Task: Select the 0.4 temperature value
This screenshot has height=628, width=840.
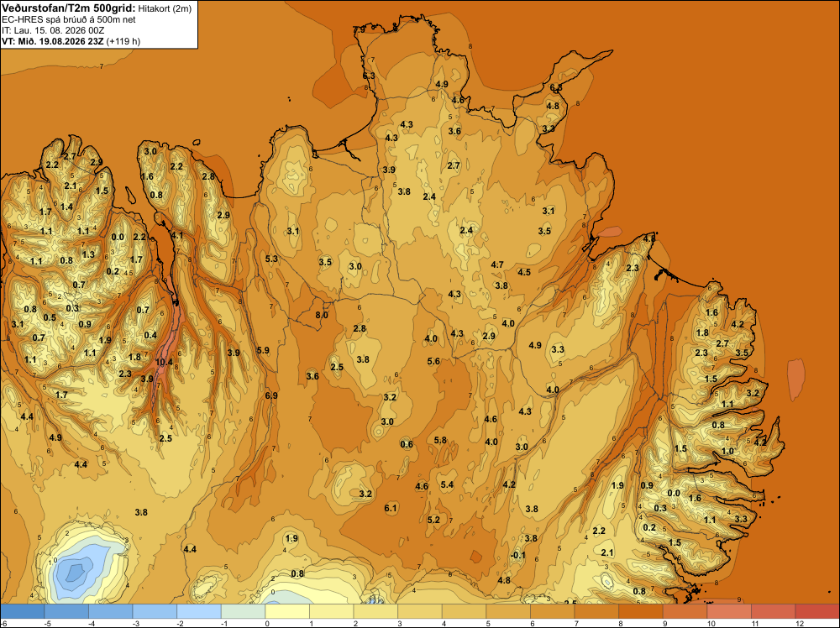Action: coord(150,335)
